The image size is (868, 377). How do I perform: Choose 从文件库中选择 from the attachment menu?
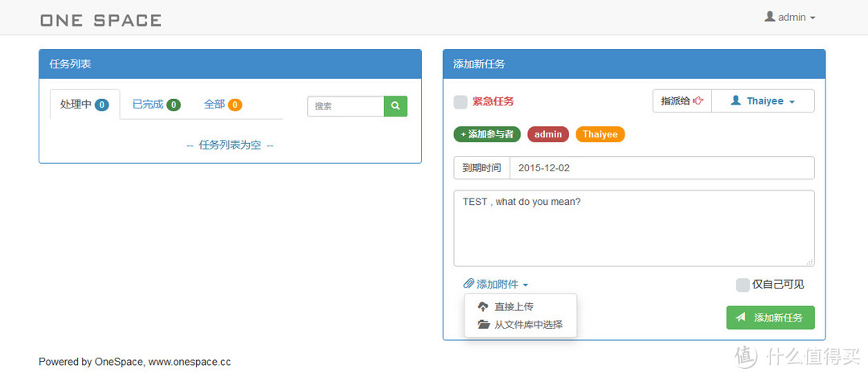(x=520, y=325)
